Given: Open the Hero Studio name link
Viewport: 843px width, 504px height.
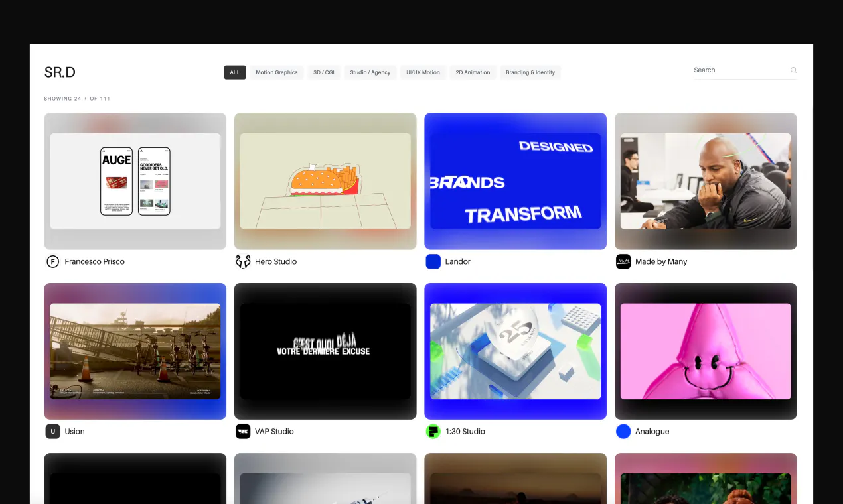Looking at the screenshot, I should (x=275, y=261).
